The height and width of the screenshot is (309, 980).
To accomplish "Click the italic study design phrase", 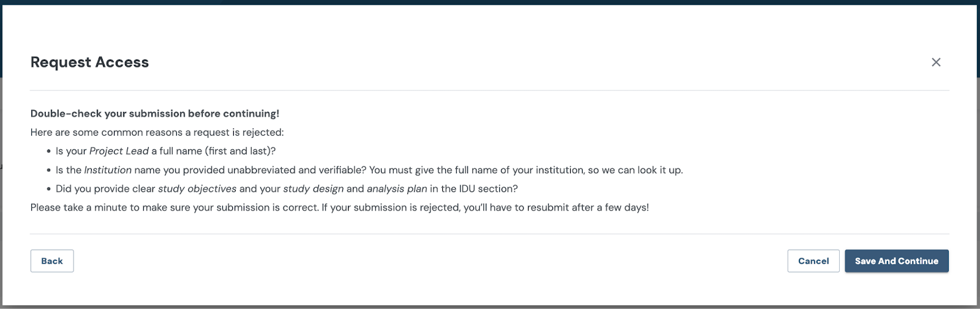I will [x=313, y=189].
